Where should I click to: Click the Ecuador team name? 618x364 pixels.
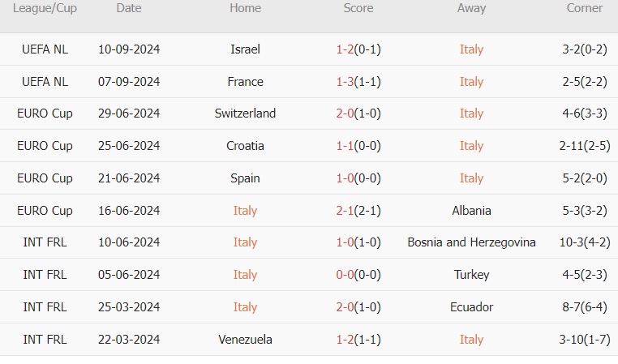[x=471, y=307]
